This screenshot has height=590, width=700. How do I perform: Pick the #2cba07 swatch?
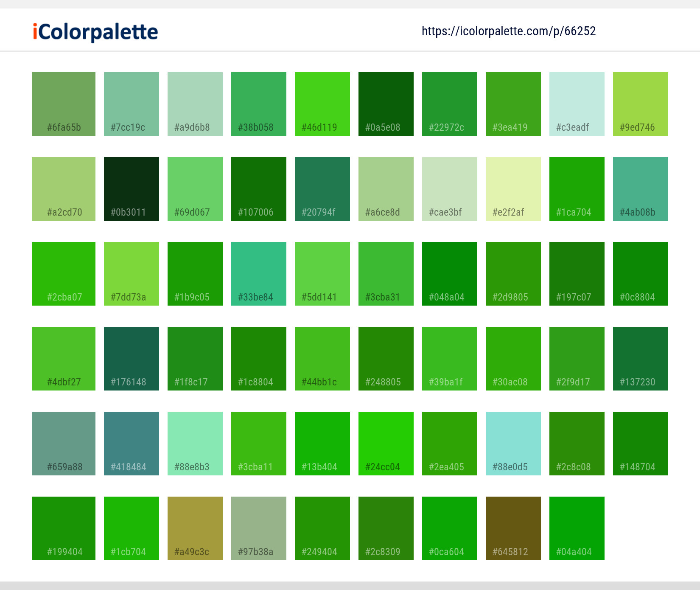pyautogui.click(x=64, y=274)
